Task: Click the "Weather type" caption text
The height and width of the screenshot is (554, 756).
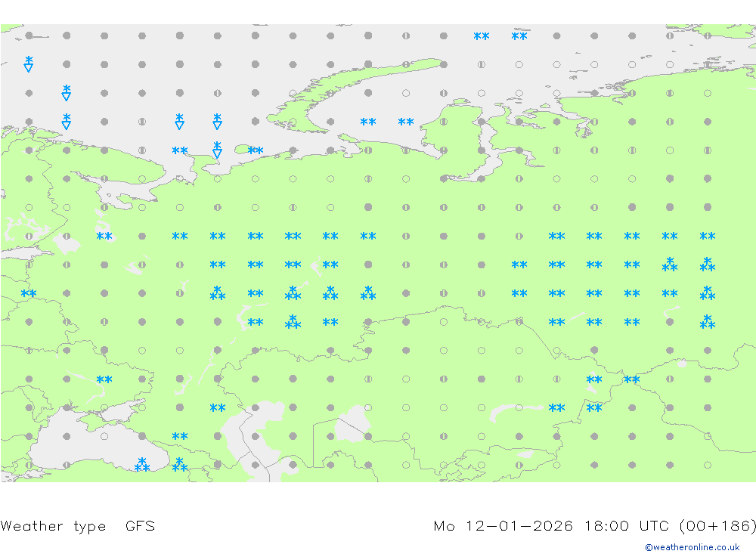Action: click(x=53, y=526)
